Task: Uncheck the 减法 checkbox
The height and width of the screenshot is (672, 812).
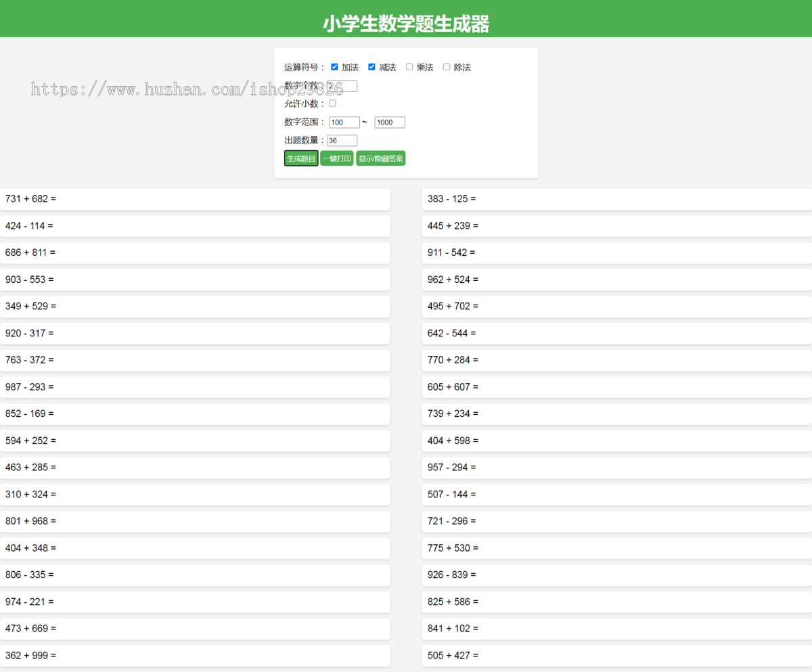Action: [371, 67]
